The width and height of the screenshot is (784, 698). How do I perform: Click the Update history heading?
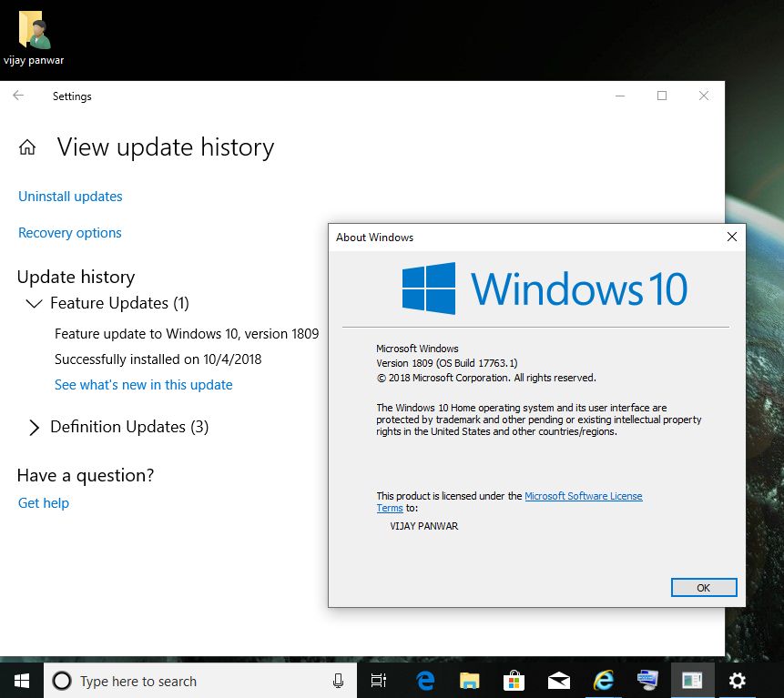(x=76, y=277)
